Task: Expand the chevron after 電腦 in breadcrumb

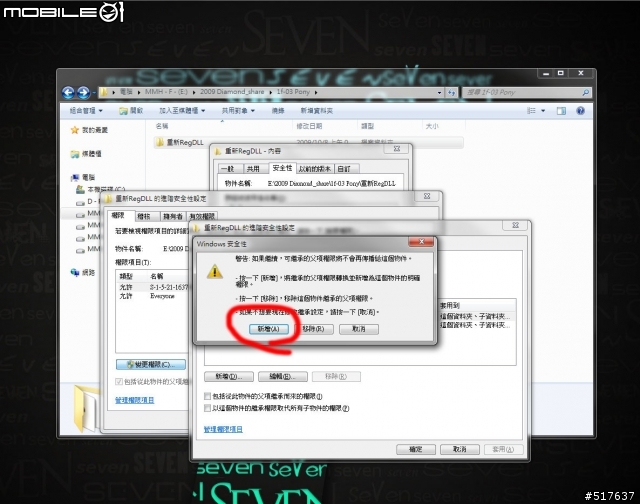Action: click(139, 92)
